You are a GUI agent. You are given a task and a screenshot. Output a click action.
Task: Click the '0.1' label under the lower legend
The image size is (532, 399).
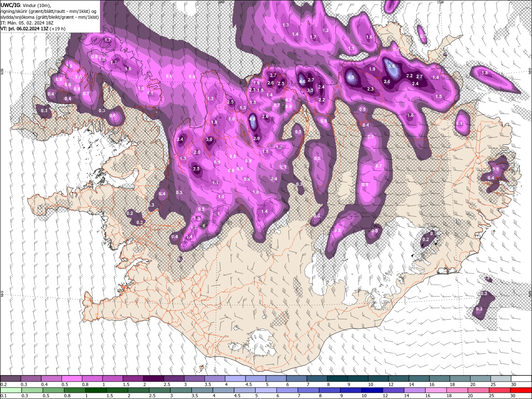[4, 396]
